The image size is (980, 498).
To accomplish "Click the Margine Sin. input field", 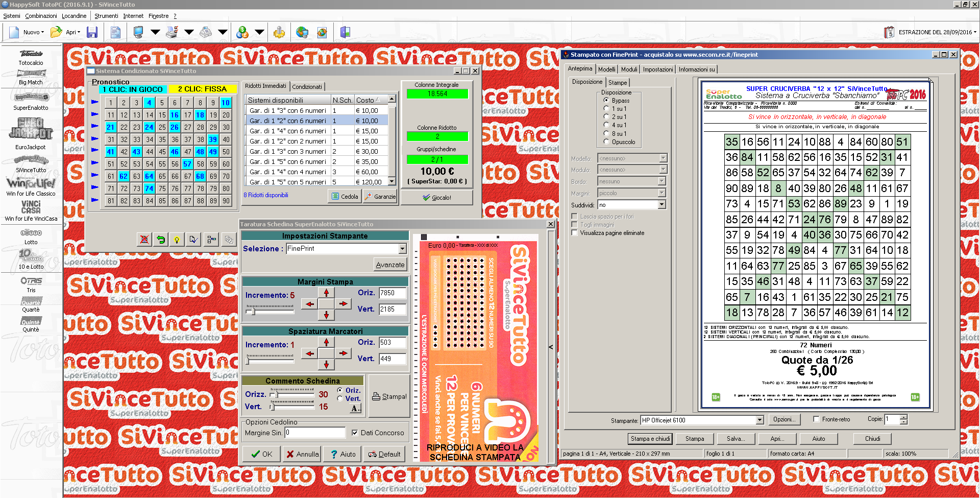I will (x=315, y=433).
